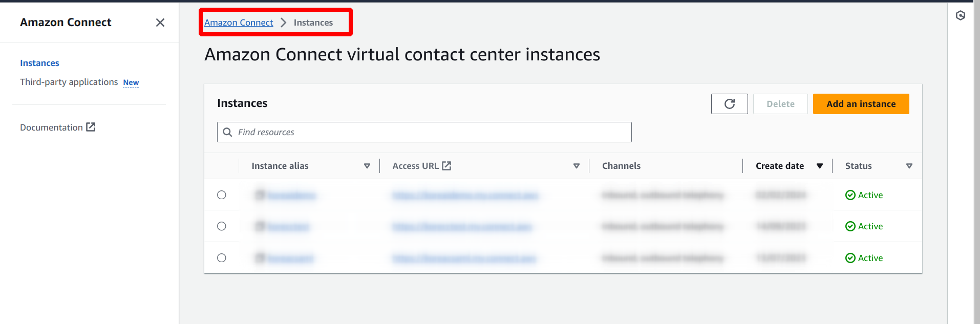Screen dimensions: 980x324
Task: Click the Amazon Connect breadcrumb link
Action: coord(239,23)
